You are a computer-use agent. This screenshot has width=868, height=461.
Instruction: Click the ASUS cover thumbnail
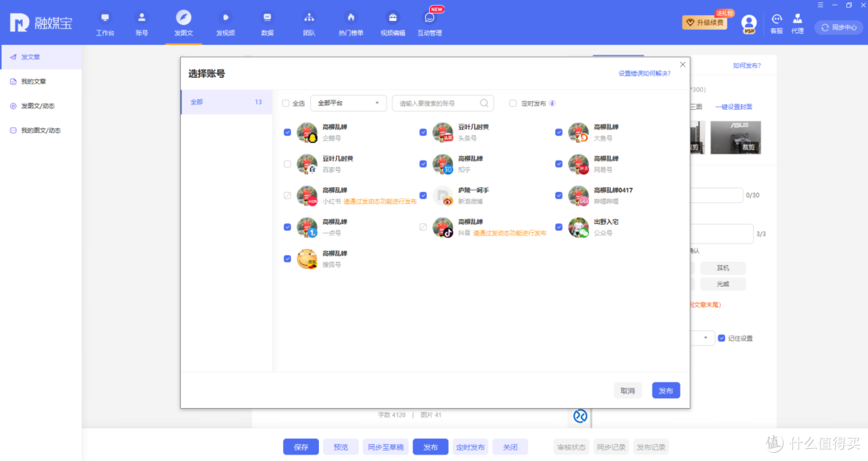[x=735, y=137]
